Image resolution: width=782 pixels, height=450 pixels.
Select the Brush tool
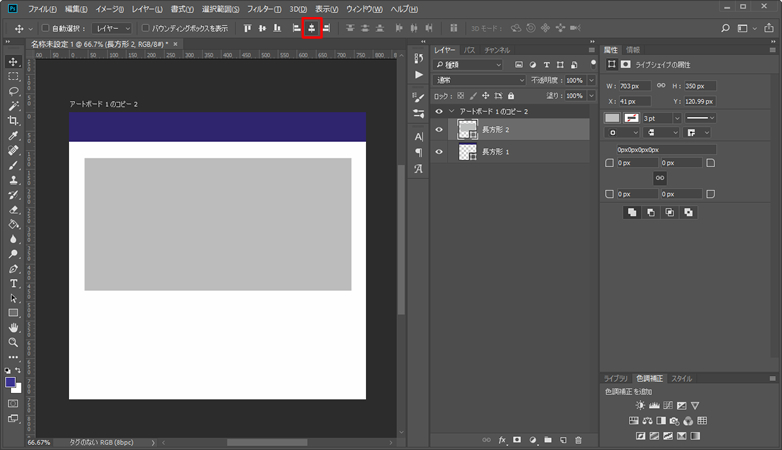click(x=13, y=165)
